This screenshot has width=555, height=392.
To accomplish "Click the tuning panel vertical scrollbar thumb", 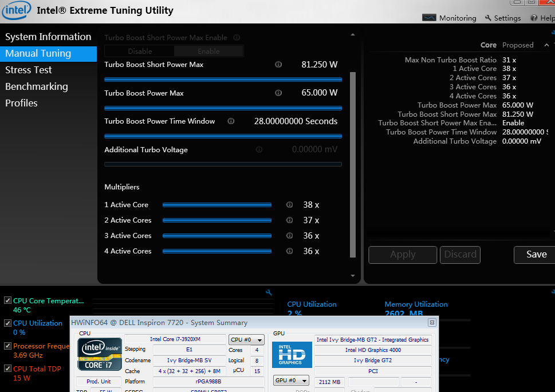I will (x=353, y=165).
